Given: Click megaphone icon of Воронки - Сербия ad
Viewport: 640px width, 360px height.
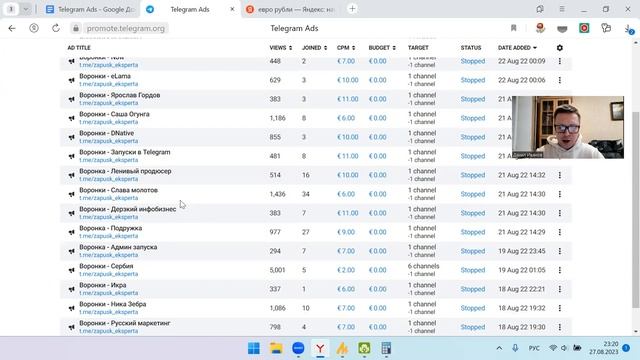Looking at the screenshot, I should (x=72, y=270).
